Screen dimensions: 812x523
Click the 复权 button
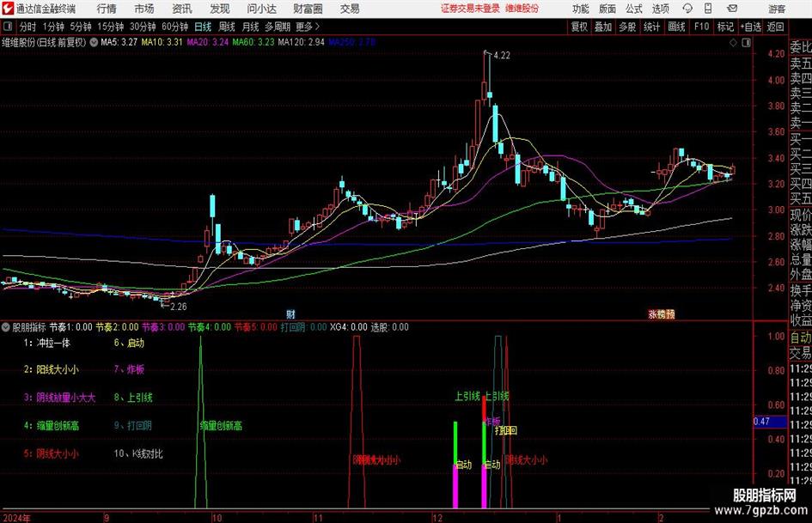click(x=579, y=27)
